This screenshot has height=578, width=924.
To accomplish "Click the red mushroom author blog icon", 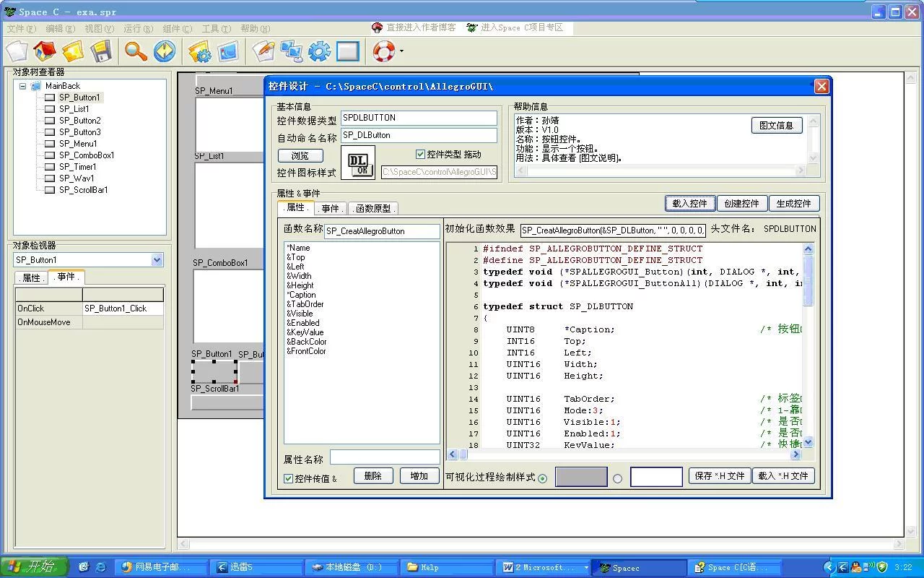I will 377,27.
